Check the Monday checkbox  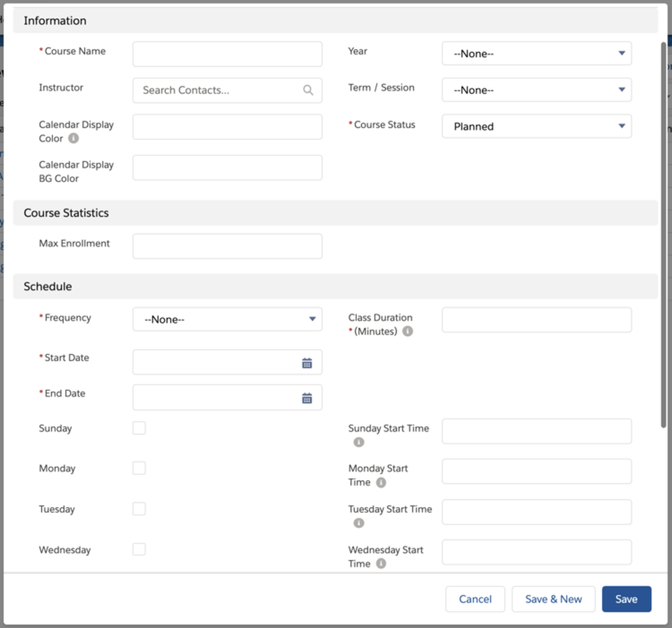pyautogui.click(x=139, y=468)
